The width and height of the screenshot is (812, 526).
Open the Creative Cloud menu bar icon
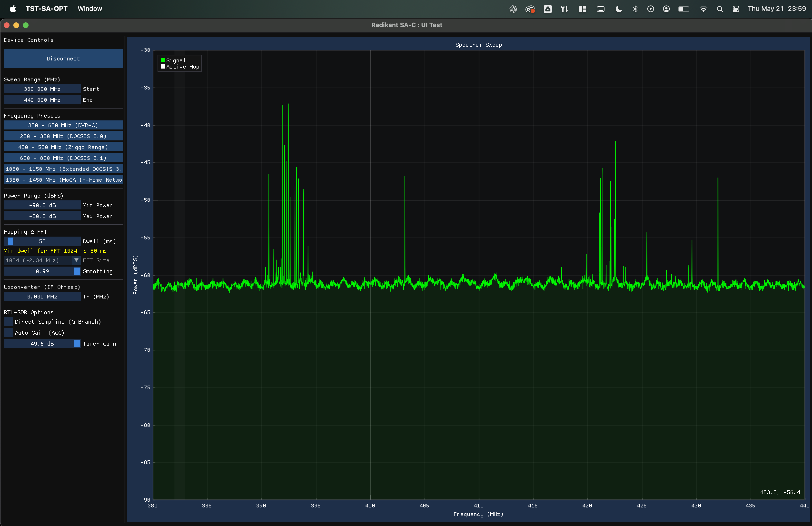(x=530, y=9)
